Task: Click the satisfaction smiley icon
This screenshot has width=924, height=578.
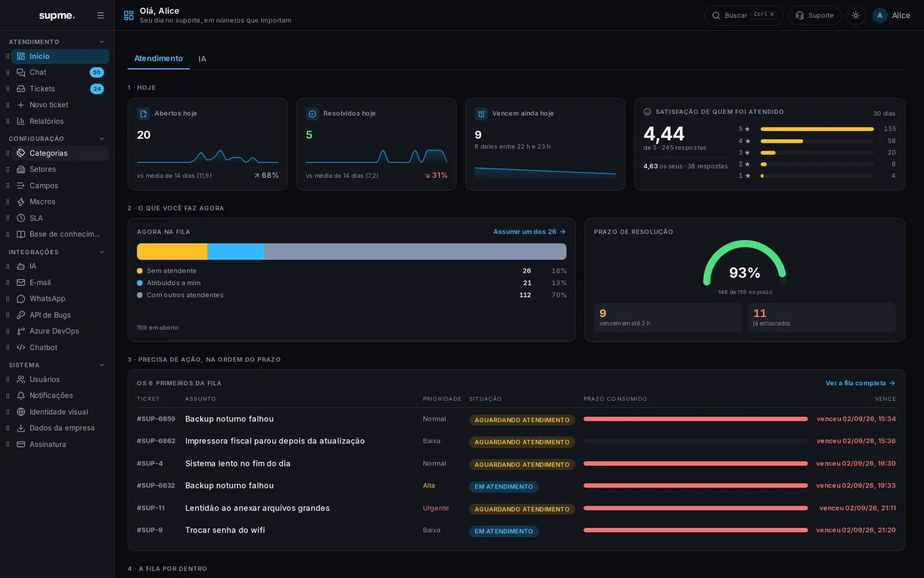Action: click(647, 111)
